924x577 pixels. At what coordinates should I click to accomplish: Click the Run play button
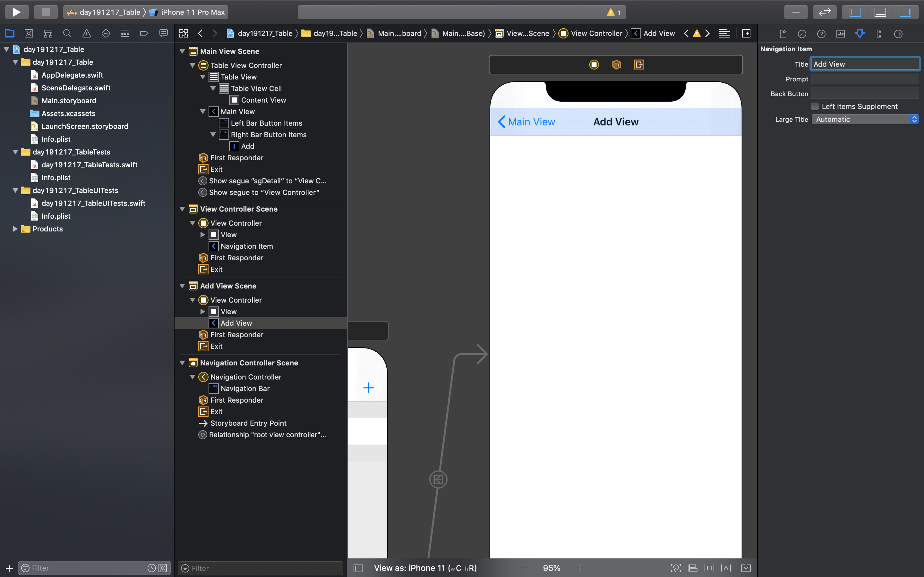click(16, 12)
